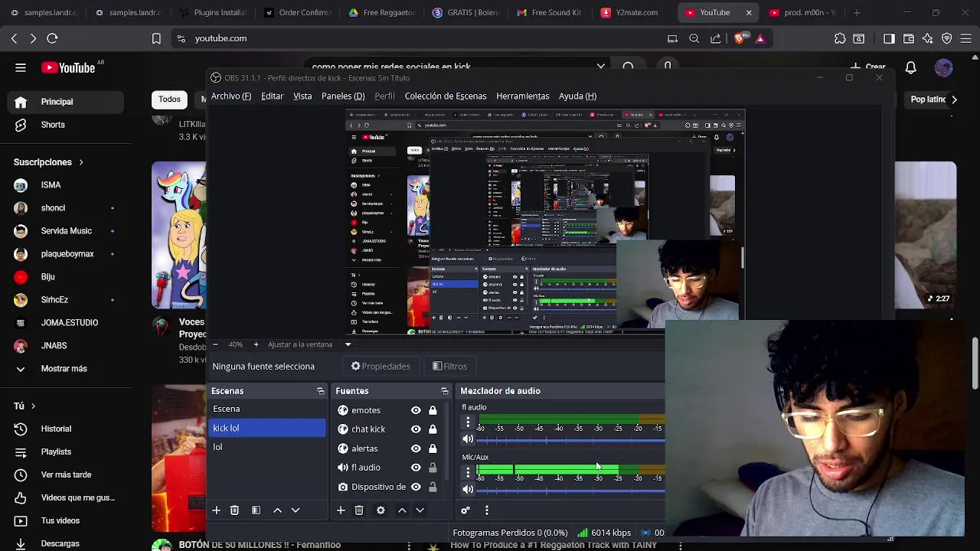Pop out the Fuentes dock panel
This screenshot has height=551, width=980.
445,391
